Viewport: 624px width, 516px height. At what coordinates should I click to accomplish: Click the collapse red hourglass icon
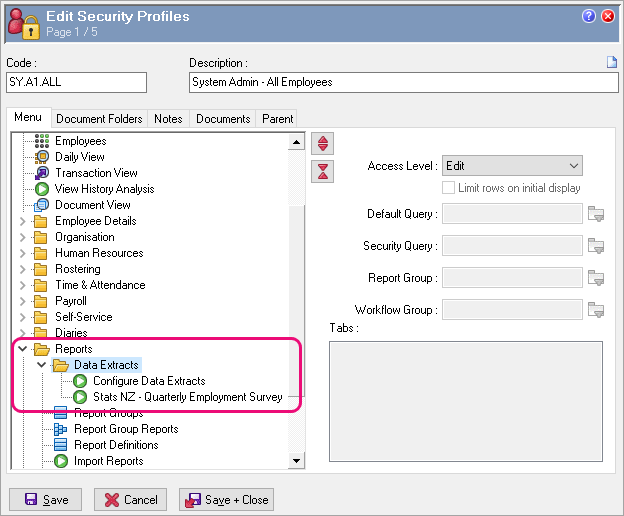(322, 171)
